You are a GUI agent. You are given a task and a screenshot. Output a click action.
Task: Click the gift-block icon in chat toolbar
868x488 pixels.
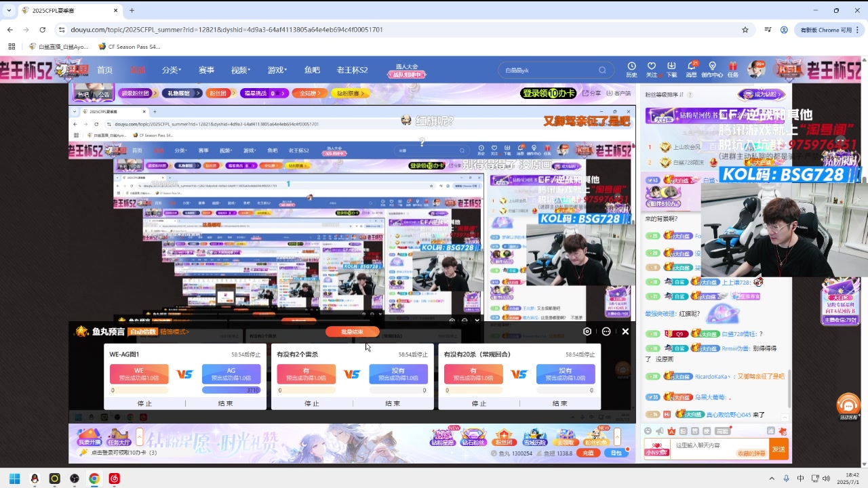coord(783,431)
